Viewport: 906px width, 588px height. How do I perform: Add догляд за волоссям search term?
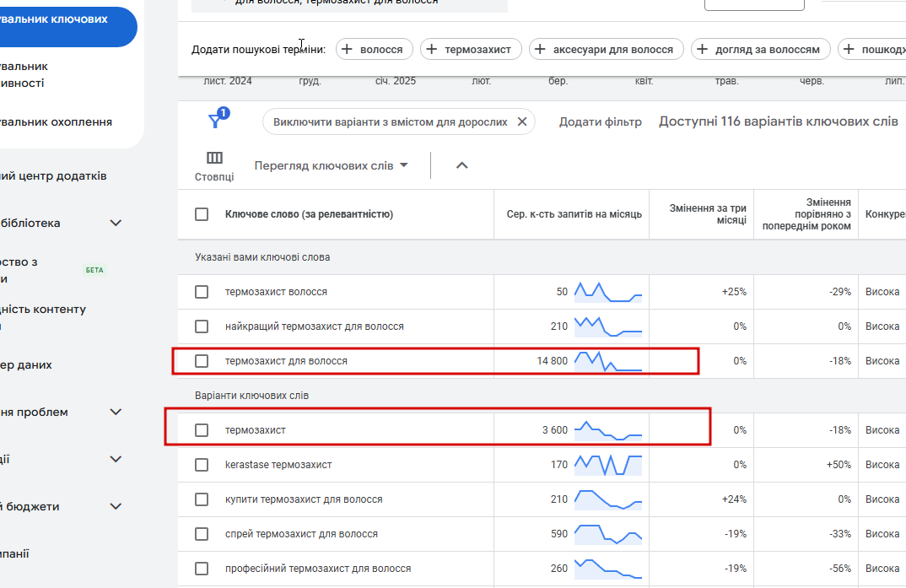click(760, 50)
